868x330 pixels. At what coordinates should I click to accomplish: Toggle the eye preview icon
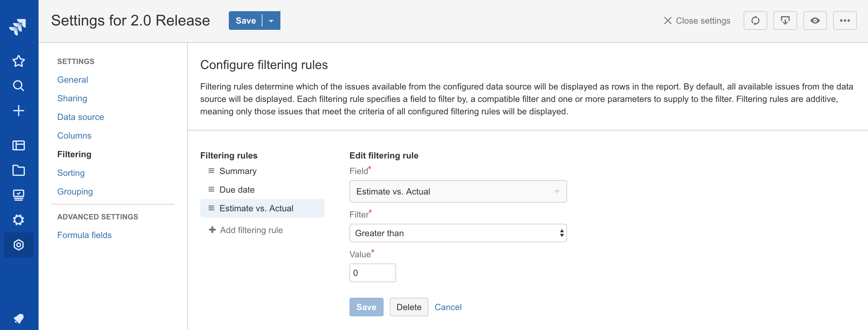pos(815,21)
